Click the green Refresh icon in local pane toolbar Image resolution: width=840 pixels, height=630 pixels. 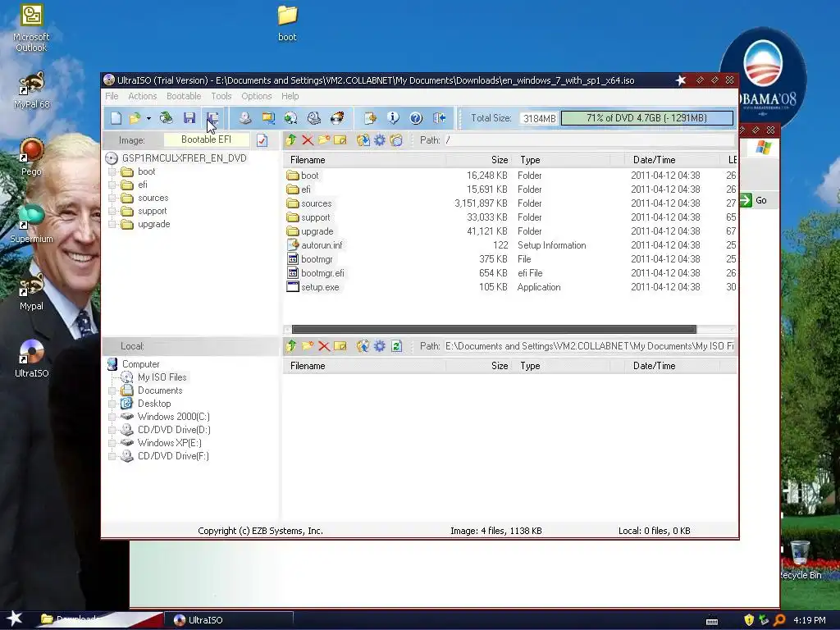pos(396,346)
